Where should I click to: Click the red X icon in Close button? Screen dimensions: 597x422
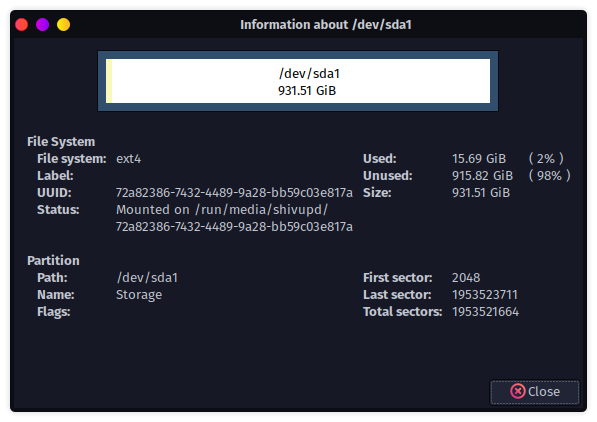(517, 391)
